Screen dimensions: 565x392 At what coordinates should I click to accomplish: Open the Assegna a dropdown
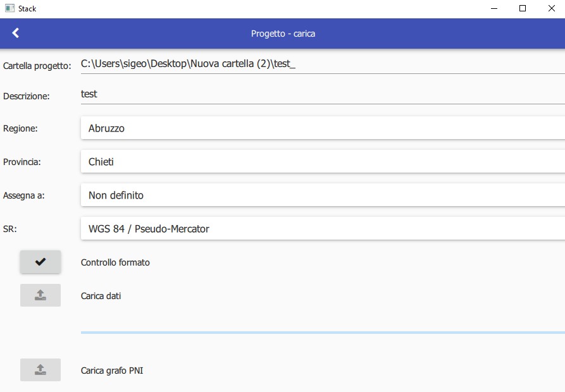pyautogui.click(x=323, y=195)
